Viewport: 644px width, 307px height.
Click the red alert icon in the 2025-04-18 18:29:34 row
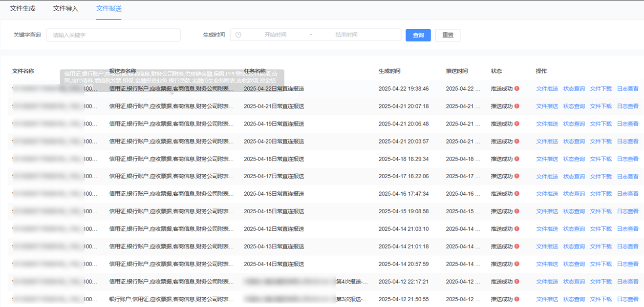pyautogui.click(x=517, y=159)
